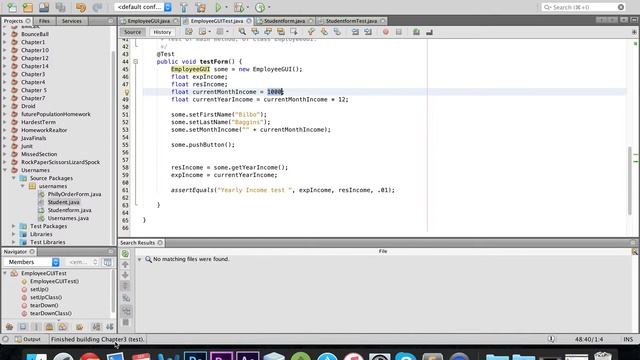Click the Profile Project clock icon

pyautogui.click(x=260, y=7)
